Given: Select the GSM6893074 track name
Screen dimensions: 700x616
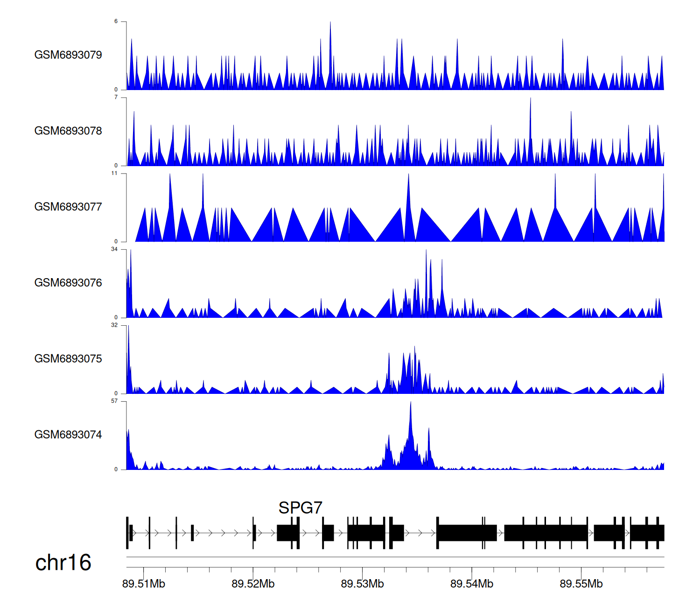Looking at the screenshot, I should click(x=68, y=435).
